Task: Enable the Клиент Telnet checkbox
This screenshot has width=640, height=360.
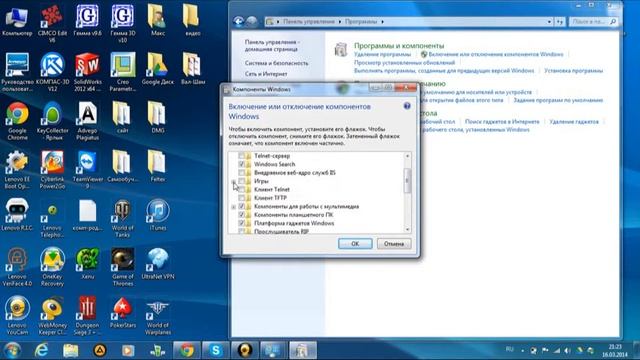Action: point(241,189)
